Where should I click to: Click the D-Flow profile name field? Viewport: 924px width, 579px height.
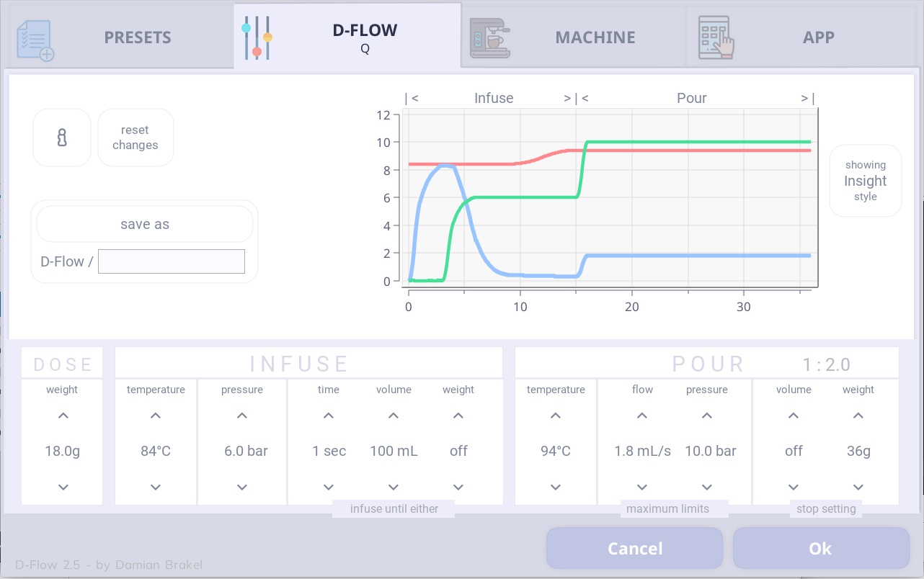tap(172, 261)
